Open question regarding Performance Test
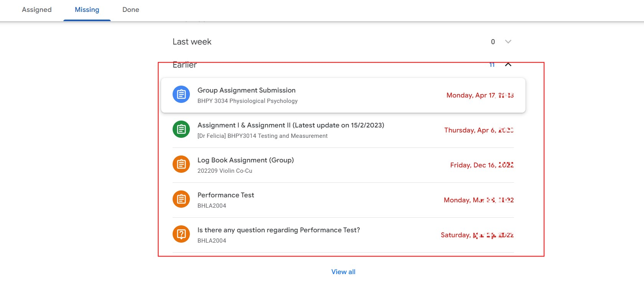The height and width of the screenshot is (301, 644). [279, 230]
